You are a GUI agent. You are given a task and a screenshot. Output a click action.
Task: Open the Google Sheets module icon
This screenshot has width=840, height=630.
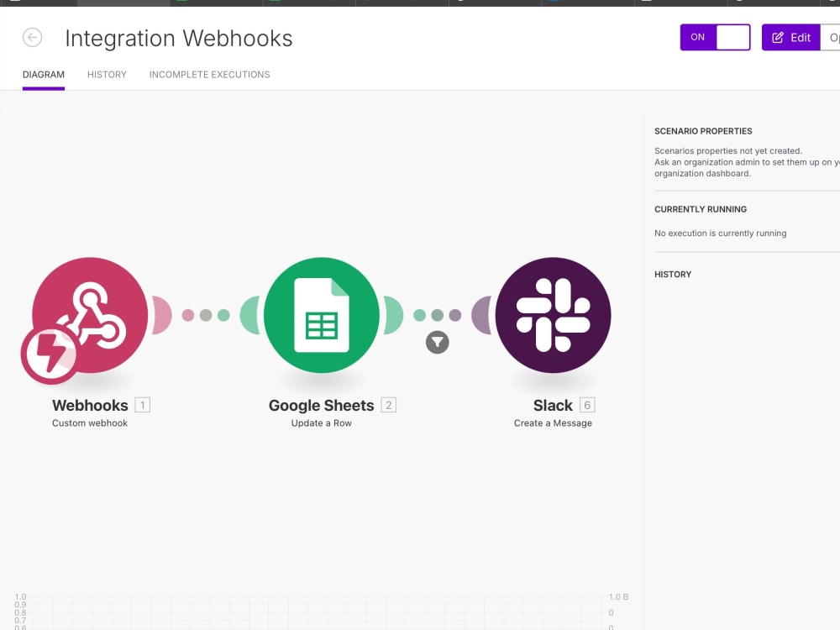coord(322,315)
